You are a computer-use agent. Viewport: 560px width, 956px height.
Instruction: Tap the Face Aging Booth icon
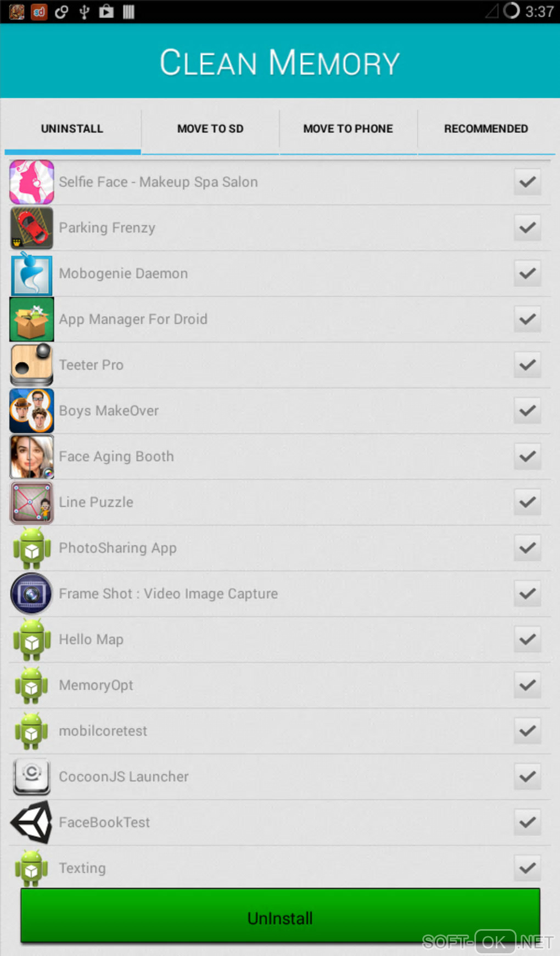coord(32,456)
